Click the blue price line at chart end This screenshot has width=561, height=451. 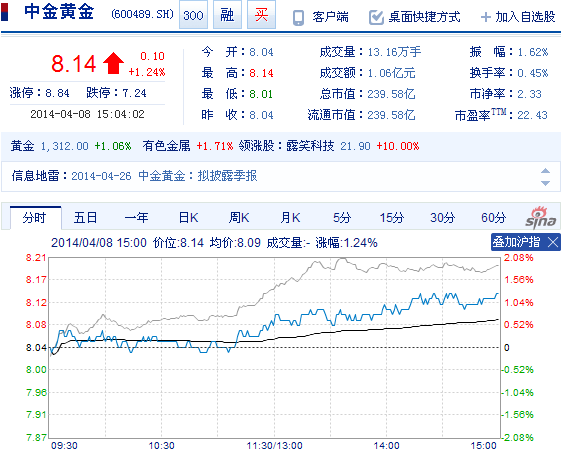click(x=497, y=294)
